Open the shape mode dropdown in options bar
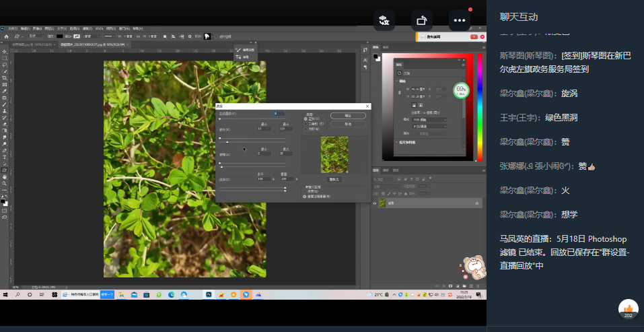Viewport: 644px width, 332px height. tap(36, 36)
